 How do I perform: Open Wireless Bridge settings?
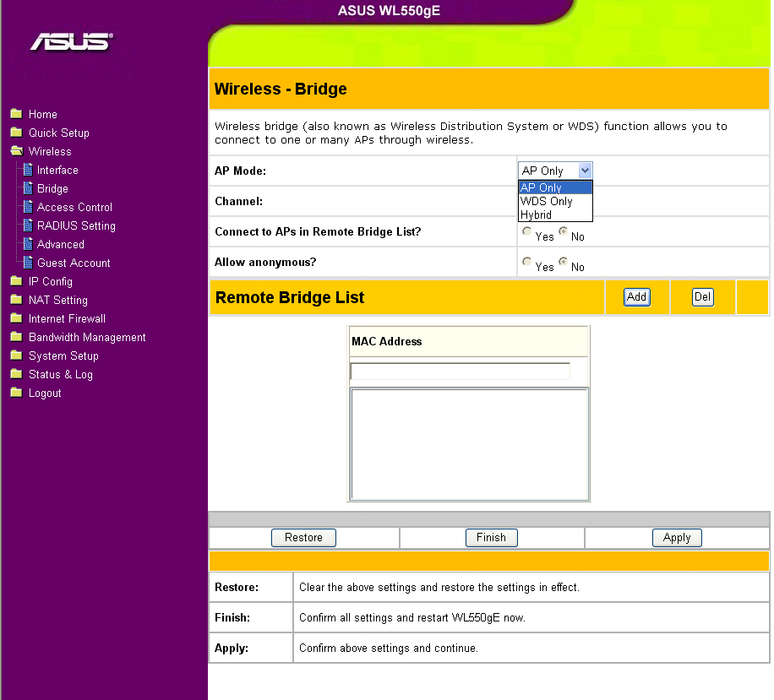pyautogui.click(x=52, y=189)
